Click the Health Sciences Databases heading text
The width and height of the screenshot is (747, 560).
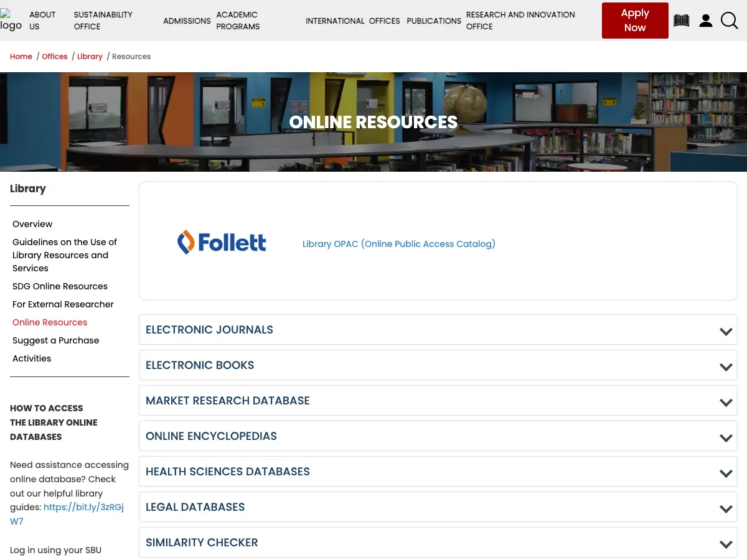[x=228, y=472]
